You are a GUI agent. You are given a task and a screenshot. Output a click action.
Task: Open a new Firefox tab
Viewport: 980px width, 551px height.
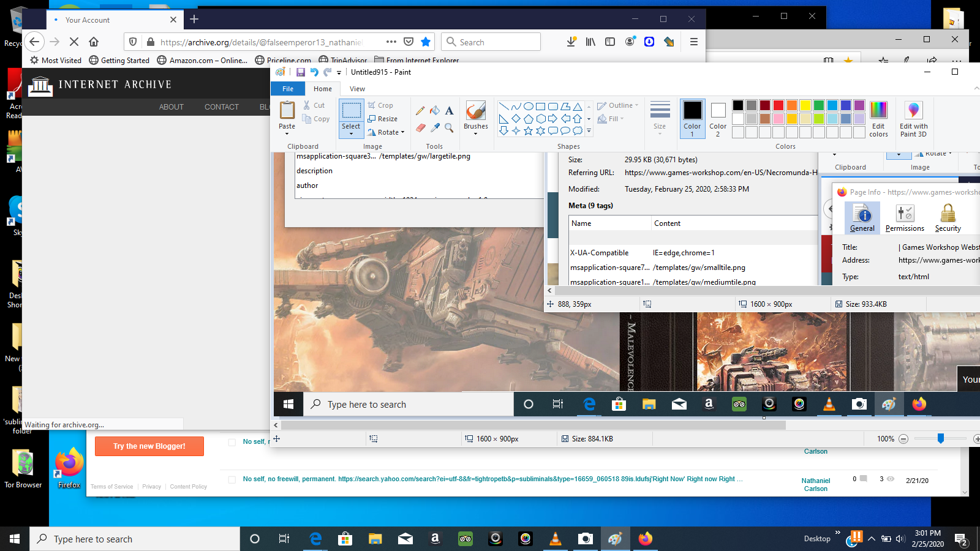194,20
